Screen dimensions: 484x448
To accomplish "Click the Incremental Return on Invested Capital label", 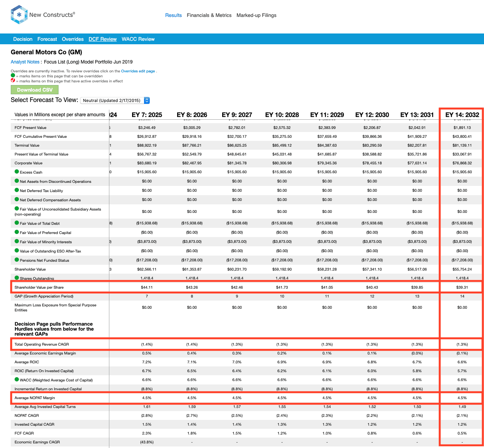I will pos(48,389).
